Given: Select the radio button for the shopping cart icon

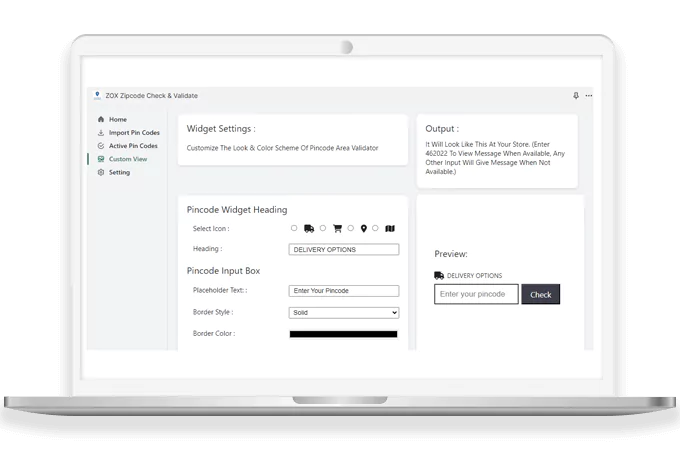Looking at the screenshot, I should click(x=323, y=228).
